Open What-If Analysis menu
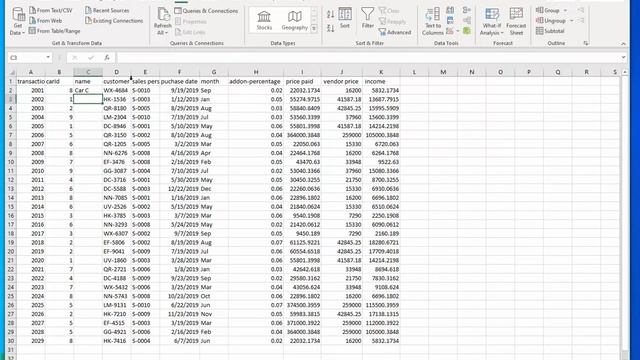 [x=492, y=21]
